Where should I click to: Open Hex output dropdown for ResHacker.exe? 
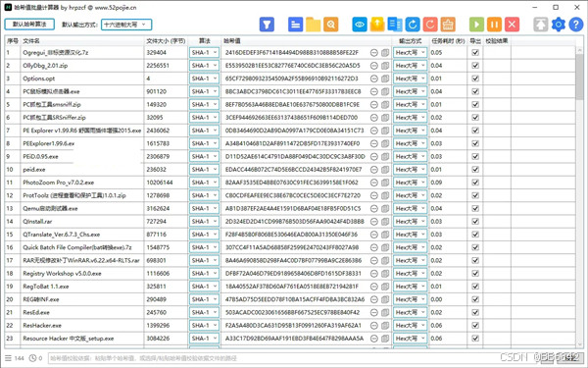click(410, 326)
